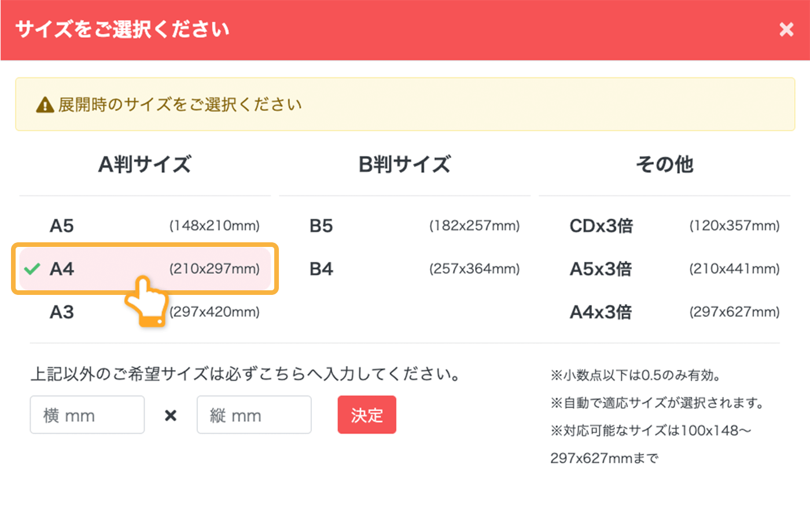The height and width of the screenshot is (532, 810).
Task: Click the warning triangle icon
Action: (45, 105)
